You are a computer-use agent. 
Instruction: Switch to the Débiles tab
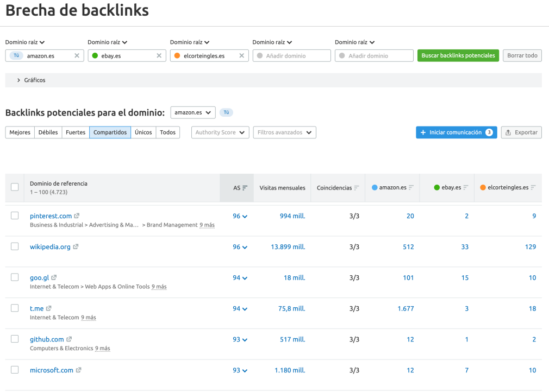click(x=48, y=132)
